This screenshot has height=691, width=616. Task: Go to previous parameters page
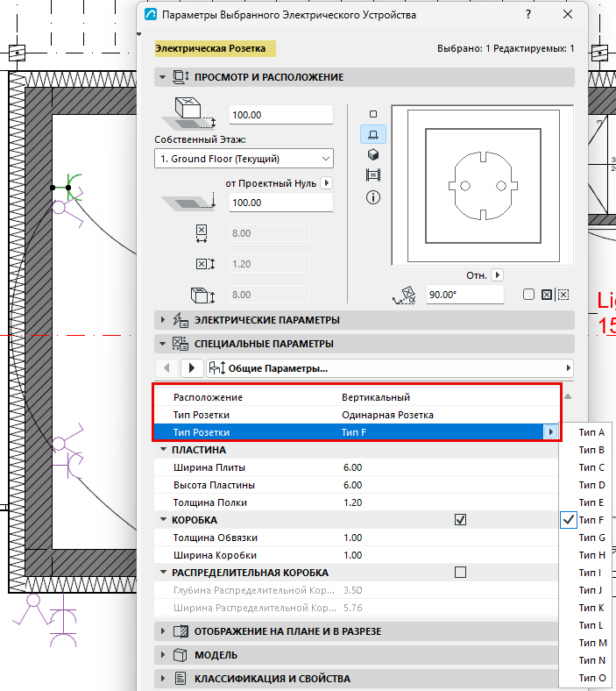tap(166, 367)
